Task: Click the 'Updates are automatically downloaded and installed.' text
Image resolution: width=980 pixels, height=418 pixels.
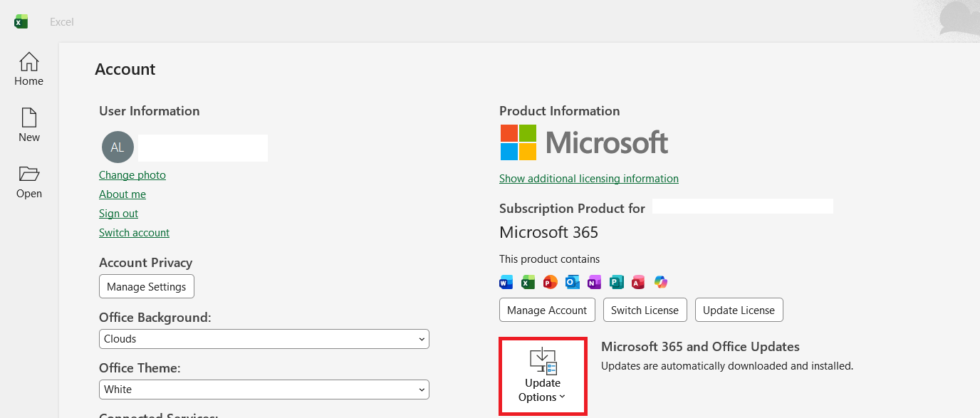Action: 727,366
